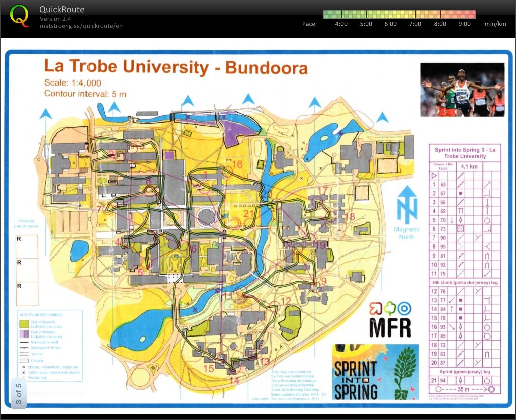
Task: Click control 18 label on the map
Action: (x=350, y=216)
